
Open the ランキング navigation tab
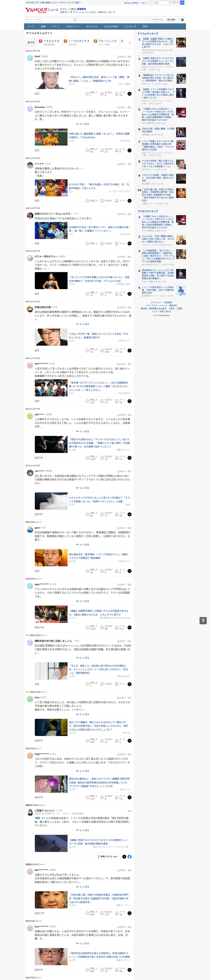tap(130, 27)
